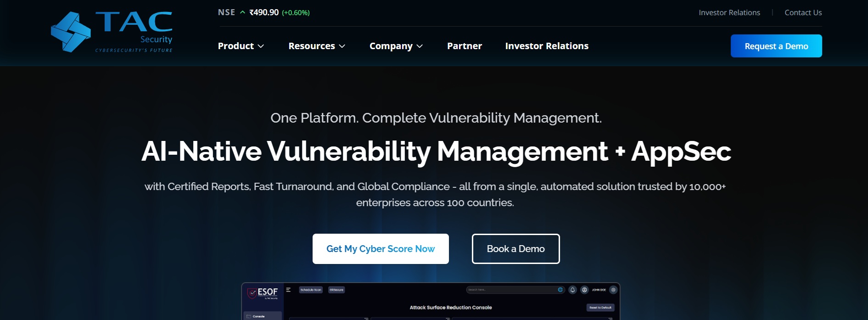
Task: Click Schedule Scan button in ESOF preview
Action: 311,290
